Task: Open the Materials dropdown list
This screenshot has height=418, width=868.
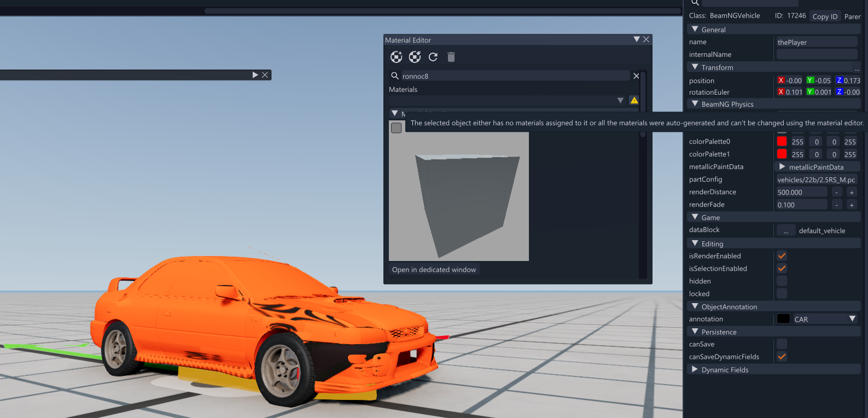Action: (x=620, y=101)
